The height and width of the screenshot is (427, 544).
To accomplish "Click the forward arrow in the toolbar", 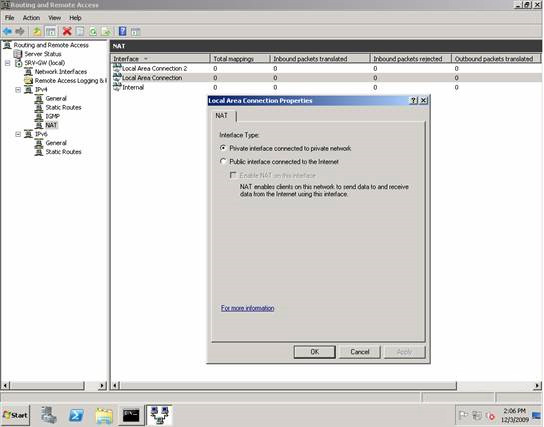I will 20,32.
